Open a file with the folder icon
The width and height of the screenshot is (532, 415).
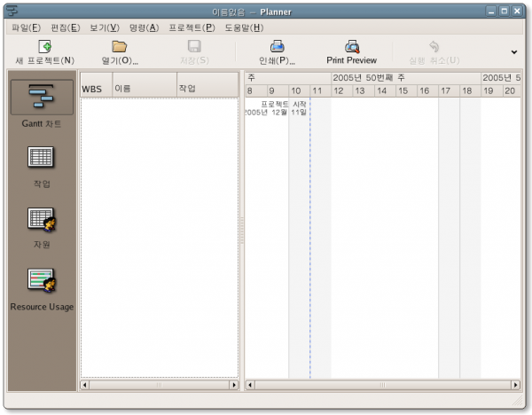click(x=120, y=46)
